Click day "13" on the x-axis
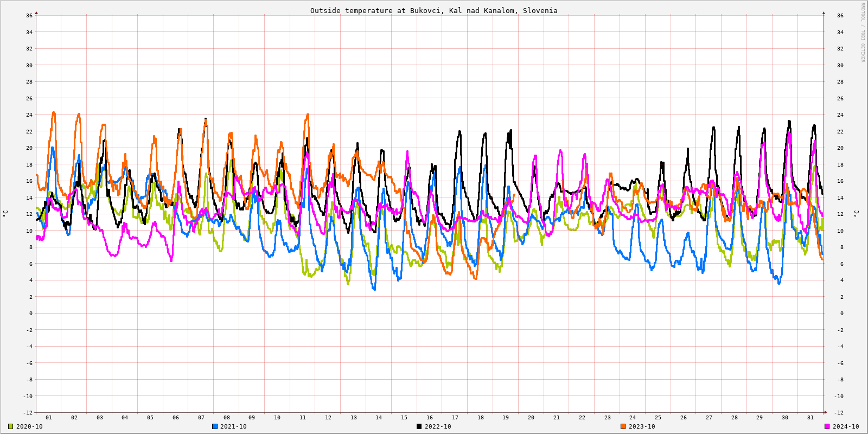Screen dimensions: 868x434 tap(354, 418)
